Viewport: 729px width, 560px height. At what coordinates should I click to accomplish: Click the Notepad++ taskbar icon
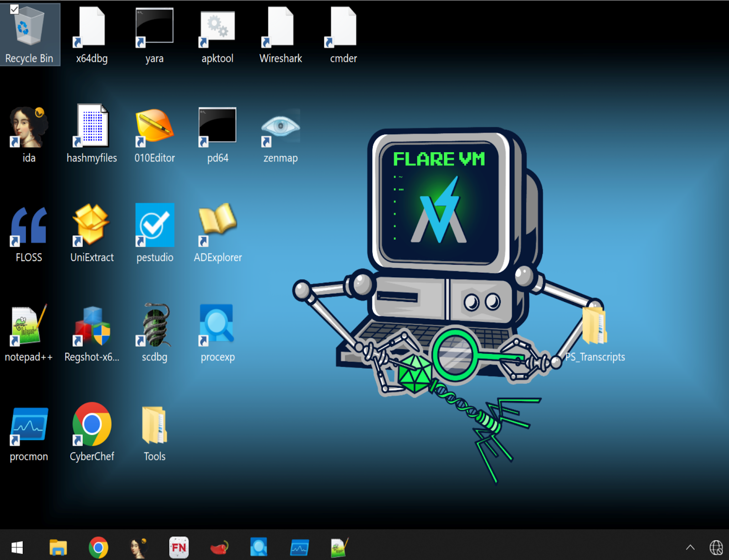pyautogui.click(x=339, y=547)
